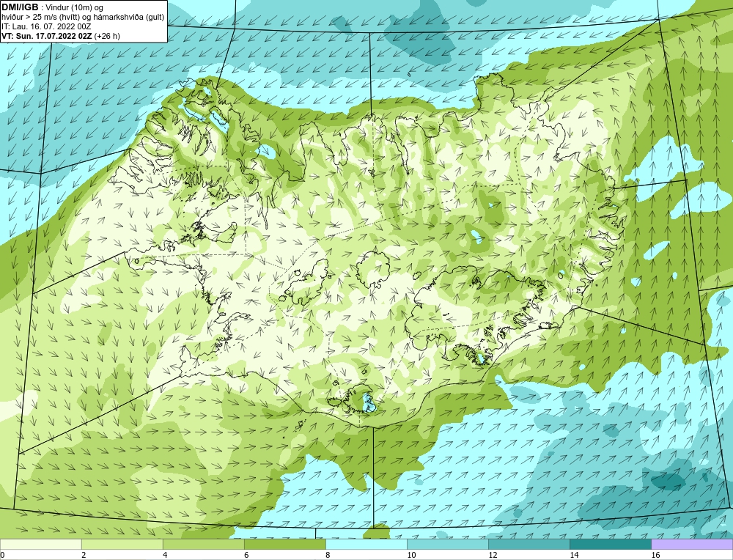Click the 'DMI/IGB' title text
Screen dimensions: 733x560
21,7
